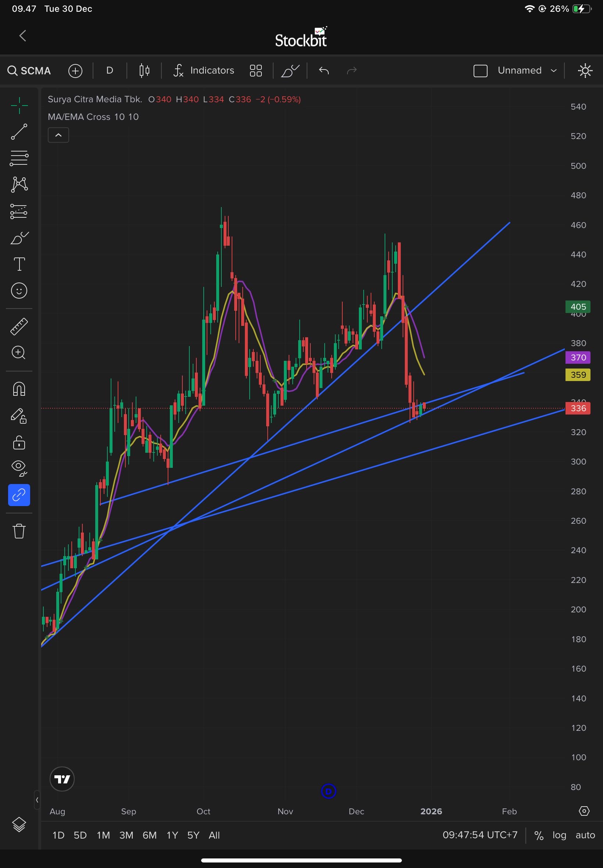Tap the purple 370 indicator value label
603x868 pixels.
pyautogui.click(x=578, y=357)
